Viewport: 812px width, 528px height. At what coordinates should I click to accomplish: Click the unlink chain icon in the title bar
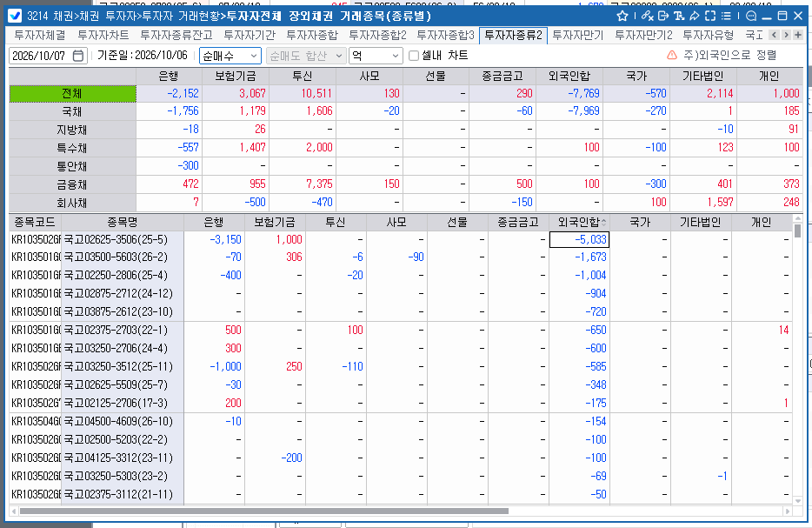click(x=647, y=16)
